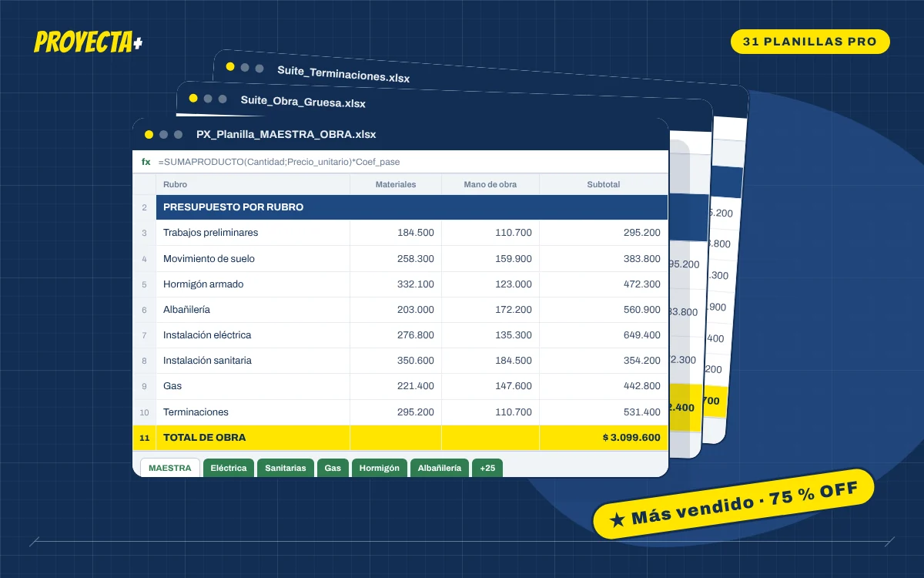Click the 649.400 Subtotal cell
This screenshot has height=578, width=924.
coord(604,334)
